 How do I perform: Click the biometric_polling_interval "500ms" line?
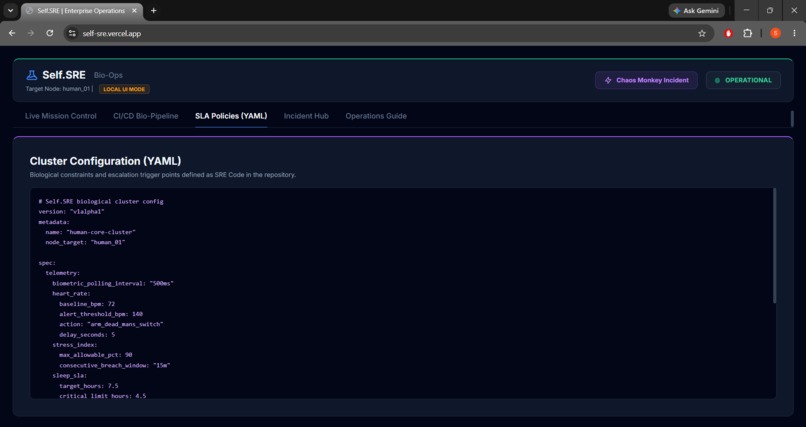(x=113, y=284)
